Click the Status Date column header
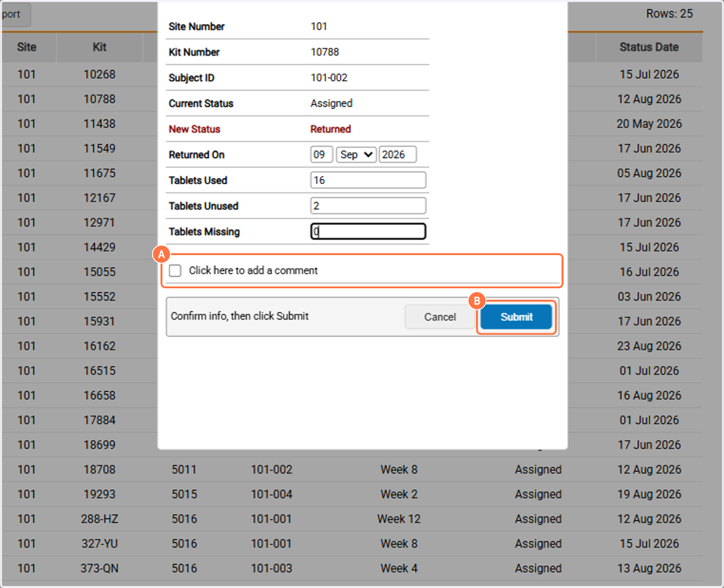724x588 pixels. tap(649, 47)
